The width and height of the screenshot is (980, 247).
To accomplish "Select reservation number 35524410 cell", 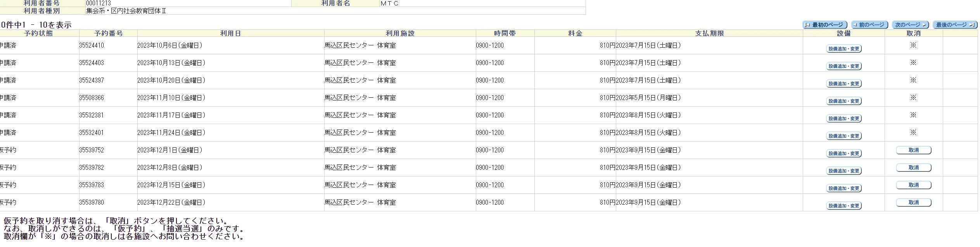I will click(x=92, y=46).
